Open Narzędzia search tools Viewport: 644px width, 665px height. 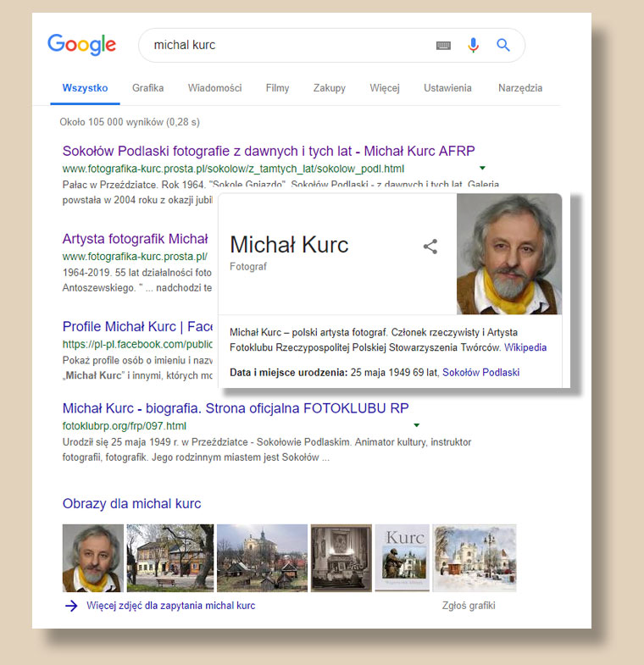tap(520, 88)
